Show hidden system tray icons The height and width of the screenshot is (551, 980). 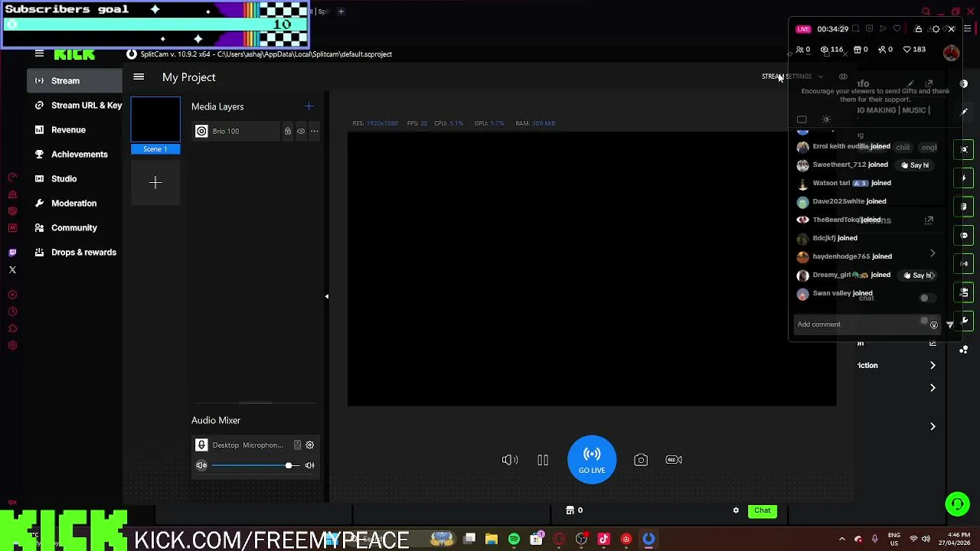click(x=841, y=539)
